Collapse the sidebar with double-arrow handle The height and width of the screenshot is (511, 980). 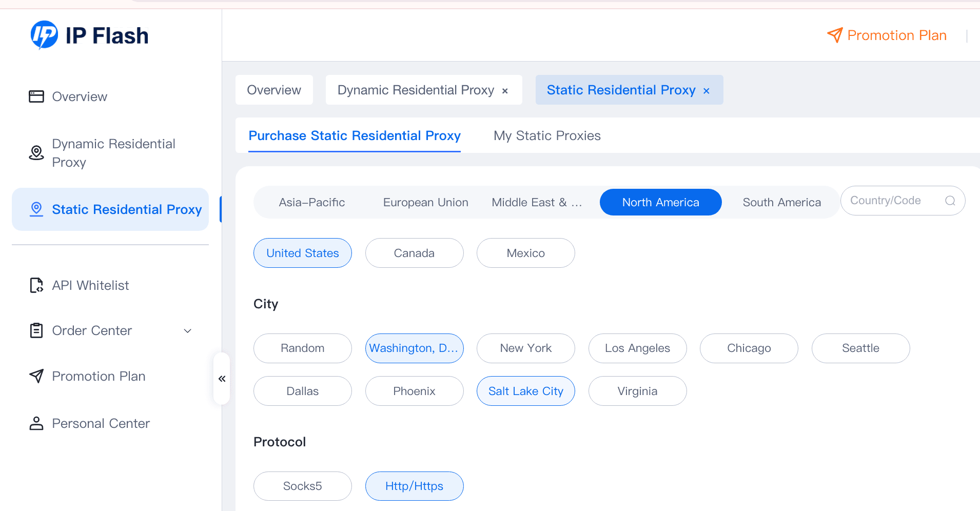(x=222, y=379)
